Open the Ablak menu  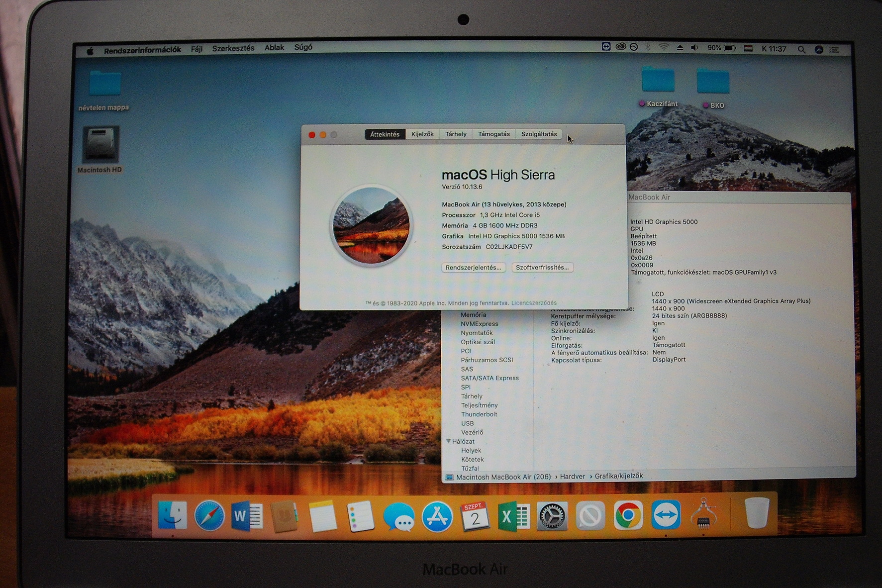point(274,48)
